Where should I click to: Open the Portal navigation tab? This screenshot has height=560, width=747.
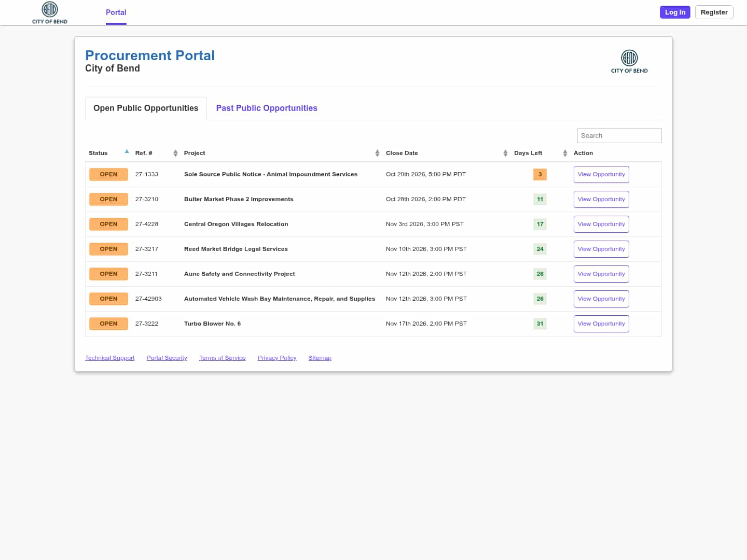pos(116,12)
